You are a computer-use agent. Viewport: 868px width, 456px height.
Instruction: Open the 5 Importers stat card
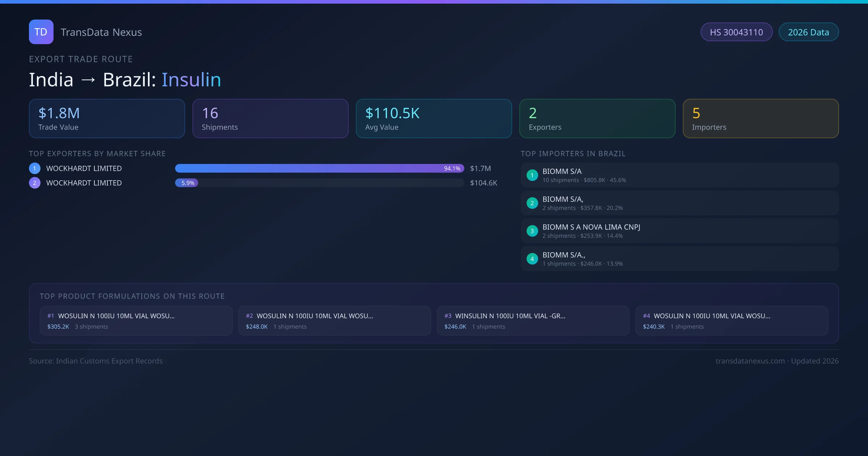pos(761,119)
